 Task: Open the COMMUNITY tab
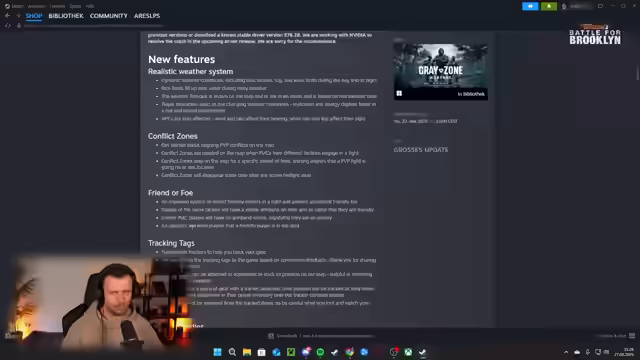[x=109, y=16]
